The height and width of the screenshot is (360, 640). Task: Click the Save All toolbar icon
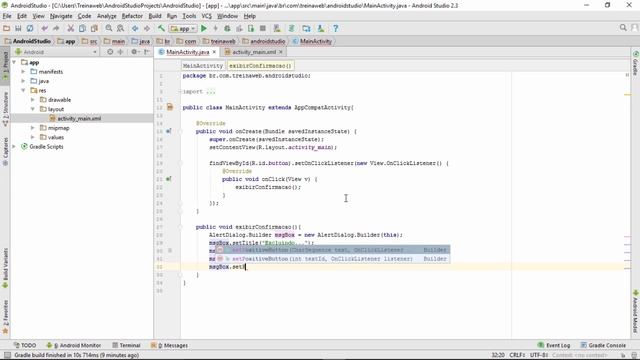tap(18, 28)
